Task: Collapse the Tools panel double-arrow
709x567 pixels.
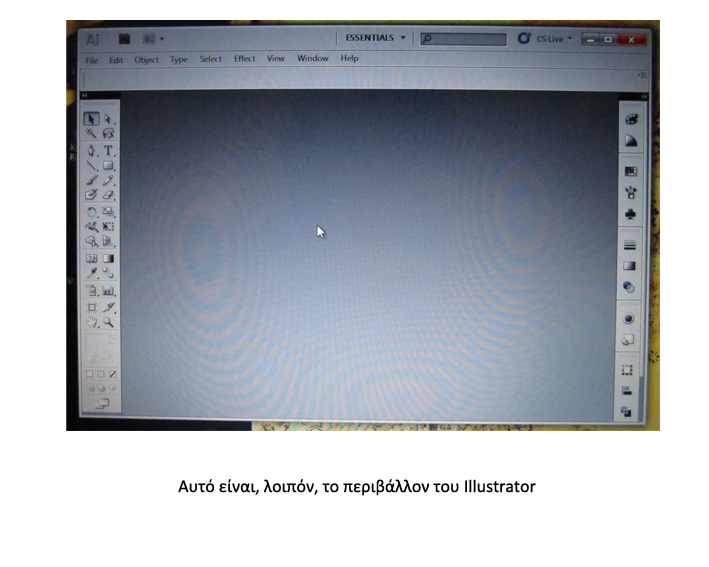Action: [84, 95]
